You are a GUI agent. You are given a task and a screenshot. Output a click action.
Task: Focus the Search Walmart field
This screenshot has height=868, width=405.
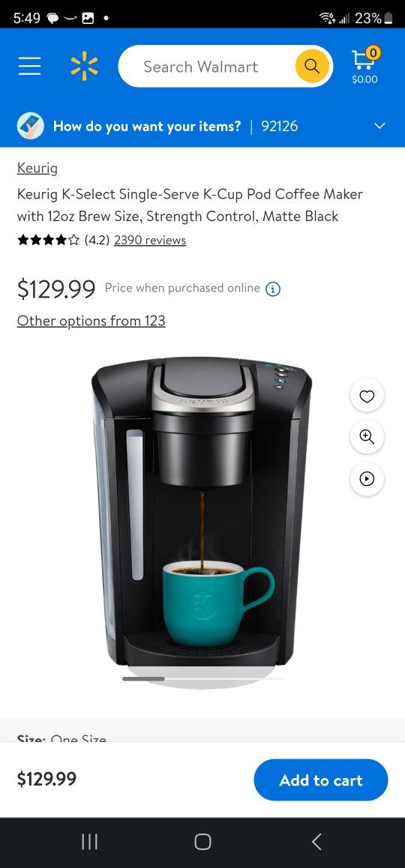point(205,67)
